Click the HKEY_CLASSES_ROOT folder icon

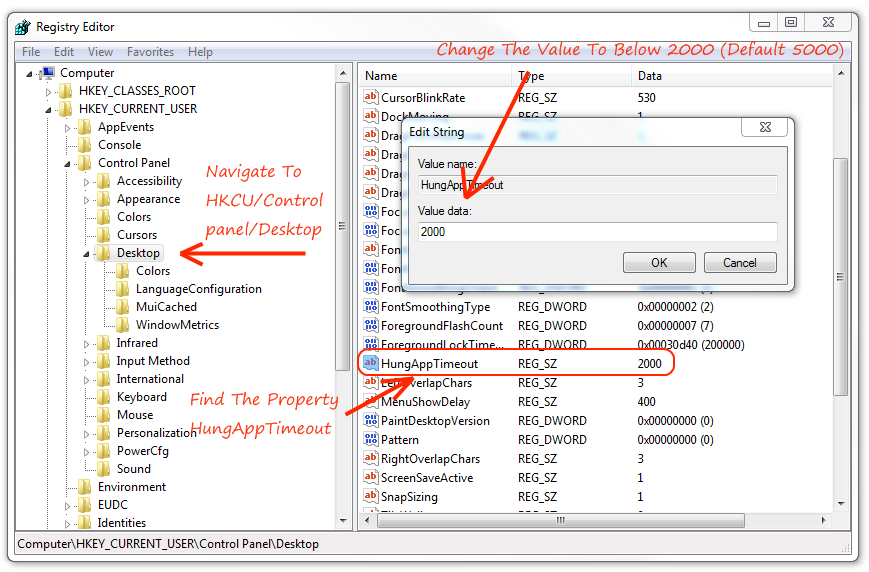pyautogui.click(x=66, y=91)
